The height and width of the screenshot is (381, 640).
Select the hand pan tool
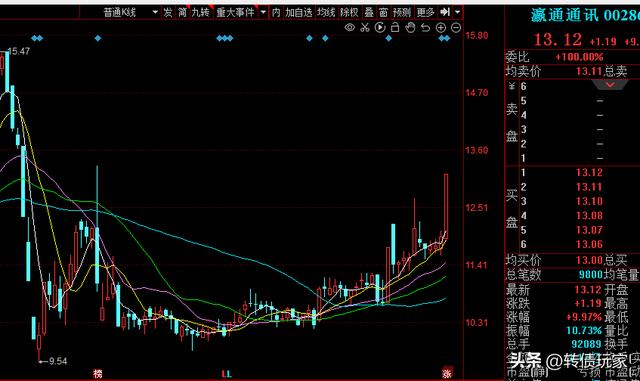click(x=410, y=27)
